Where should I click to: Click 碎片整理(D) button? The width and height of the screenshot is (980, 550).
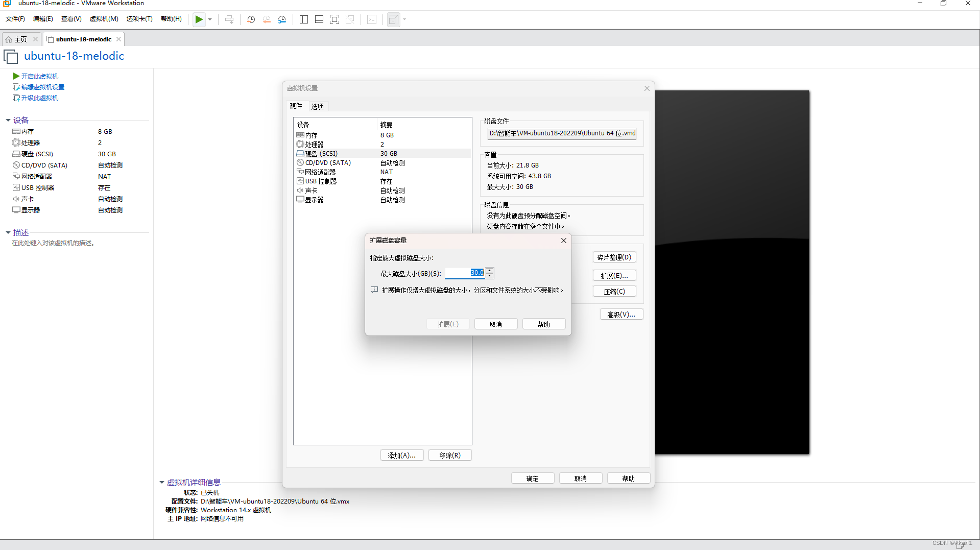click(614, 257)
